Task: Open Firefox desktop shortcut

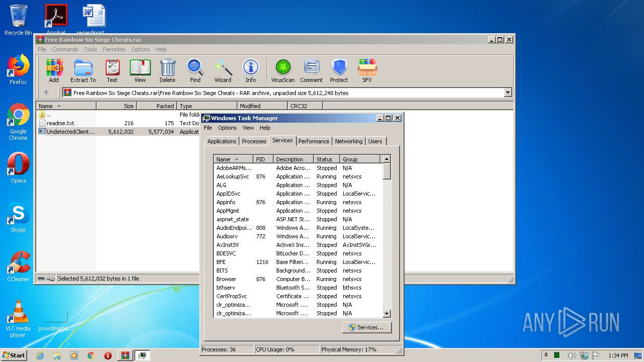Action: (18, 69)
